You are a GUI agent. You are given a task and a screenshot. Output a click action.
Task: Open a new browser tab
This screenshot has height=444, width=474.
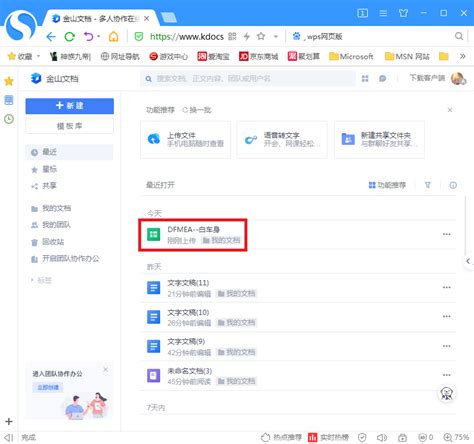(x=169, y=18)
